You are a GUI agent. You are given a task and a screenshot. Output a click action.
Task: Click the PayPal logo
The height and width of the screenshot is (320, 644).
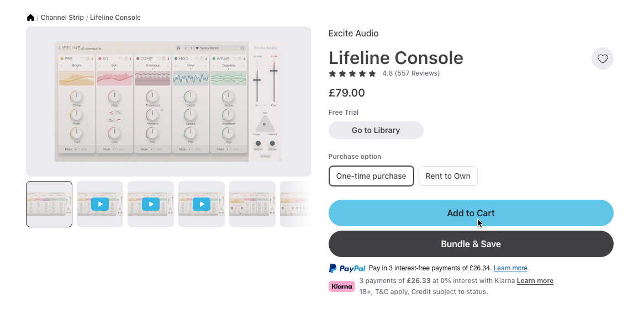(347, 269)
